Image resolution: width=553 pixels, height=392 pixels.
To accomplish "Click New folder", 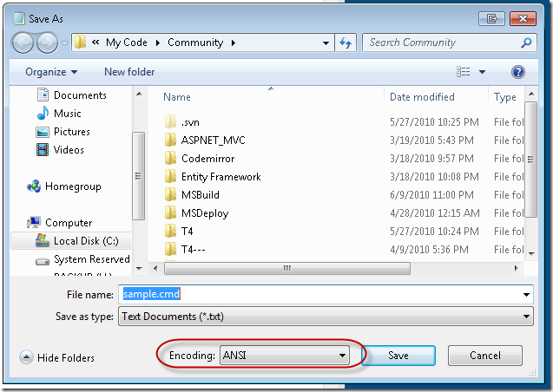I will pyautogui.click(x=129, y=72).
